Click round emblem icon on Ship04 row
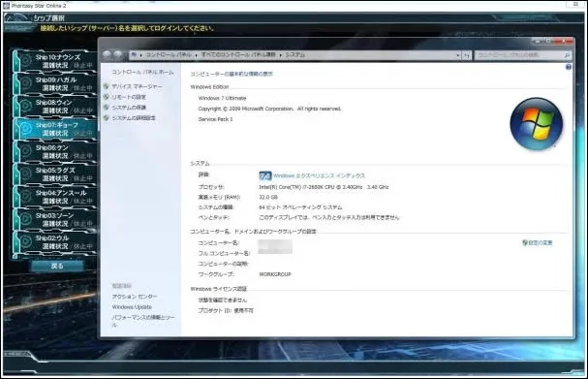This screenshot has width=588, height=379. [25, 197]
